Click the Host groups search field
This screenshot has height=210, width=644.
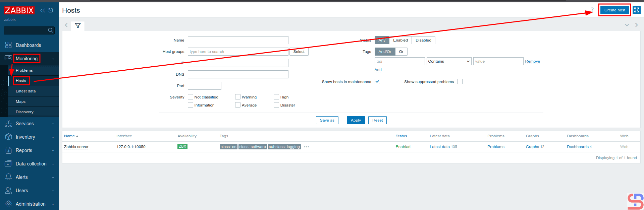(238, 52)
